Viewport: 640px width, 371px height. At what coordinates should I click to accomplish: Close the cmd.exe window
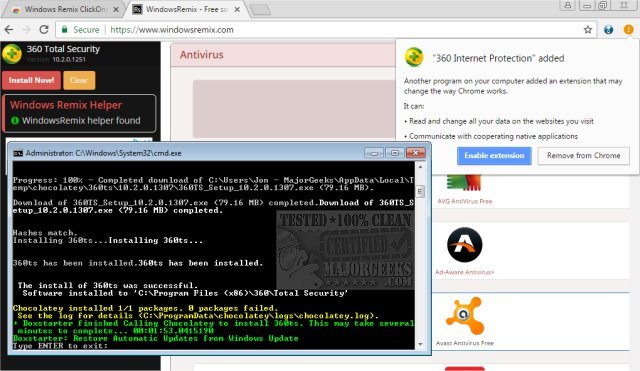click(416, 153)
